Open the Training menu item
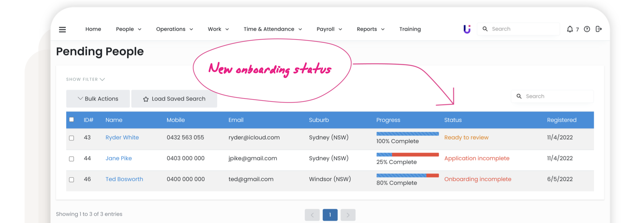The width and height of the screenshot is (644, 223). point(410,29)
